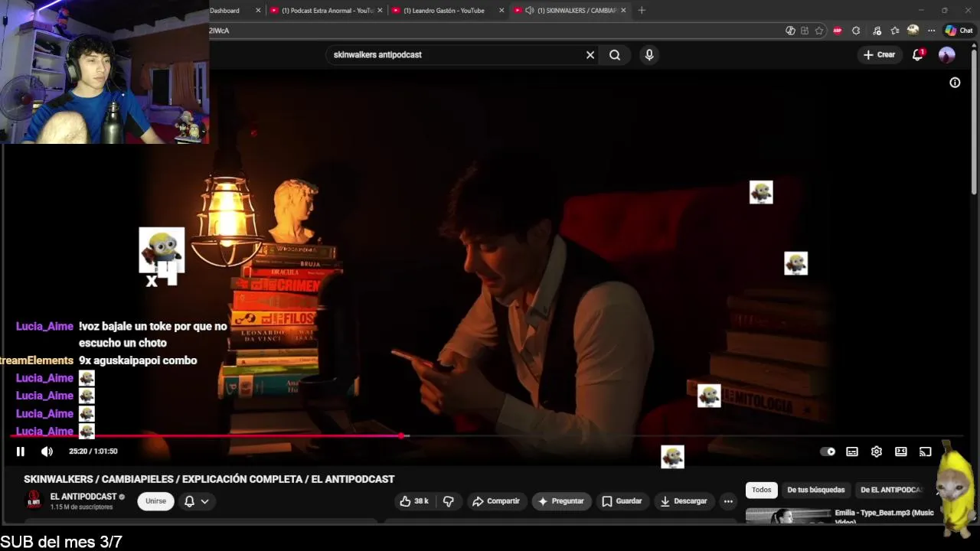980x551 pixels.
Task: Click the Copilot icon in address bar
Action: coord(790,31)
